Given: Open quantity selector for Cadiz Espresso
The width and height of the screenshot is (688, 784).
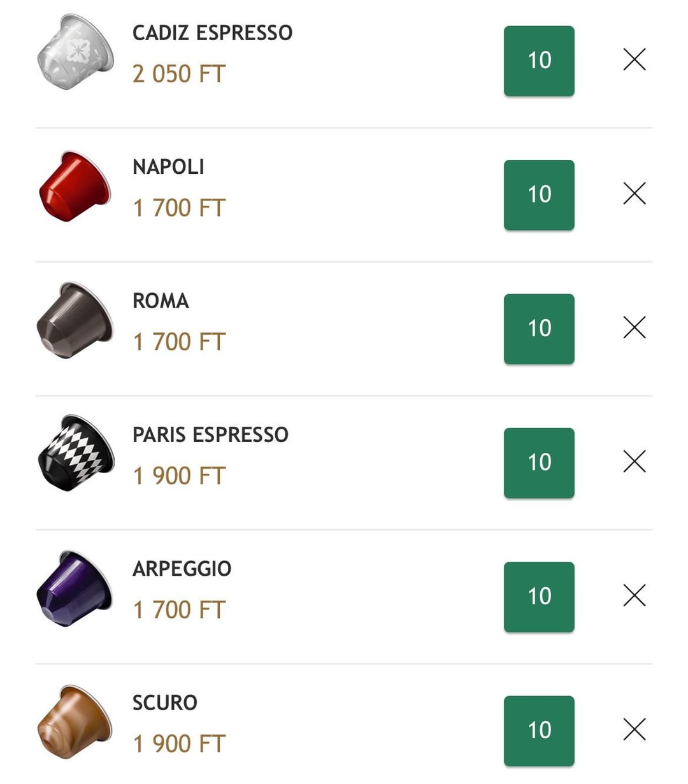Looking at the screenshot, I should pyautogui.click(x=539, y=61).
